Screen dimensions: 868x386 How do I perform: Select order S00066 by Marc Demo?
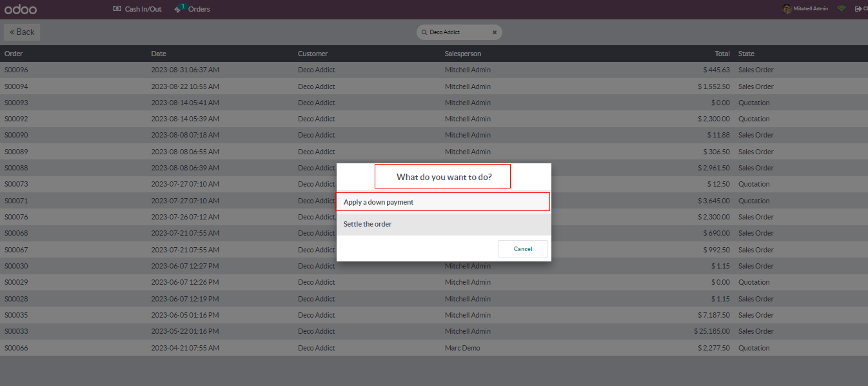click(x=17, y=348)
